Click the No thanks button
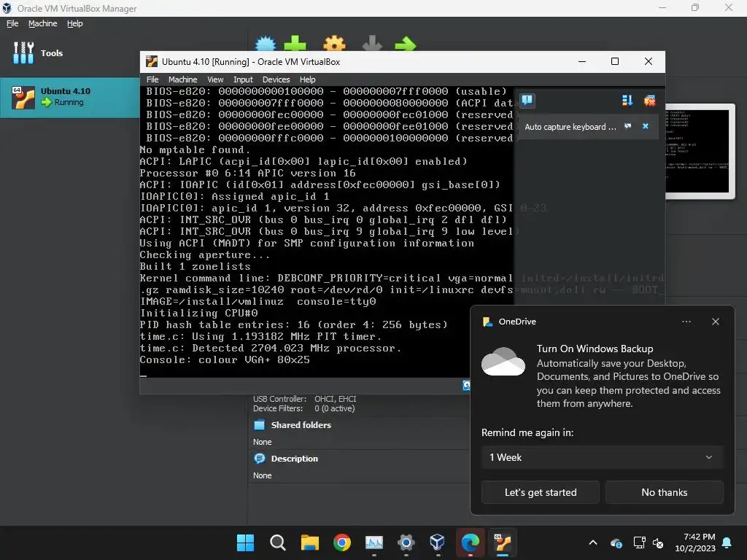The image size is (747, 560). [x=664, y=492]
